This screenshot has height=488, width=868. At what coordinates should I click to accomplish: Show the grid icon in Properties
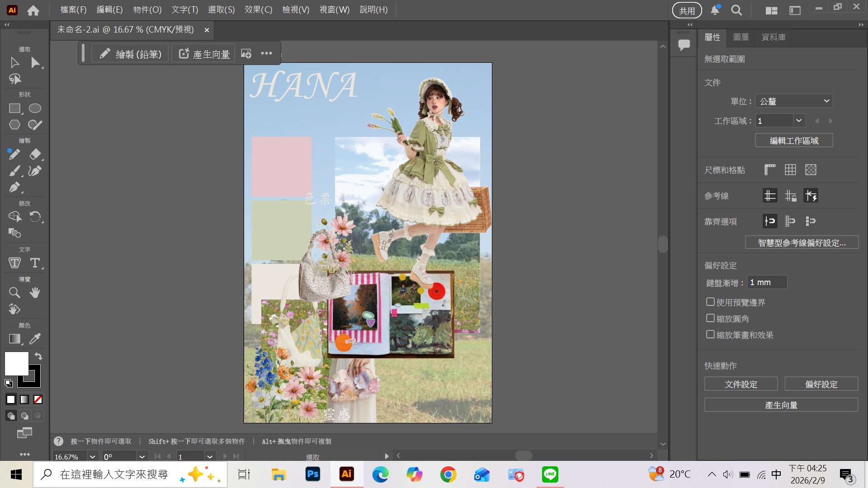pyautogui.click(x=790, y=170)
